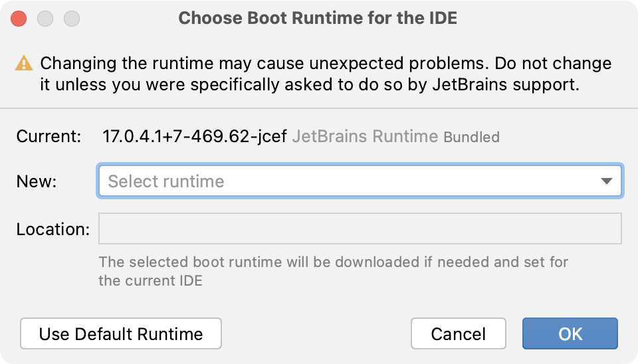Screen dimensions: 638x364
Task: Click the "Location:" field label
Action: tap(53, 229)
